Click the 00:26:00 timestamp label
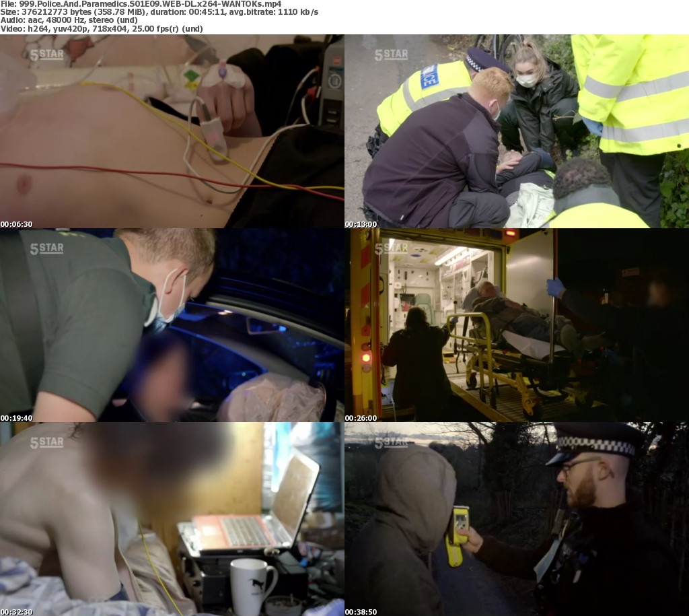Screen dimensions: 689x616 tap(361, 418)
